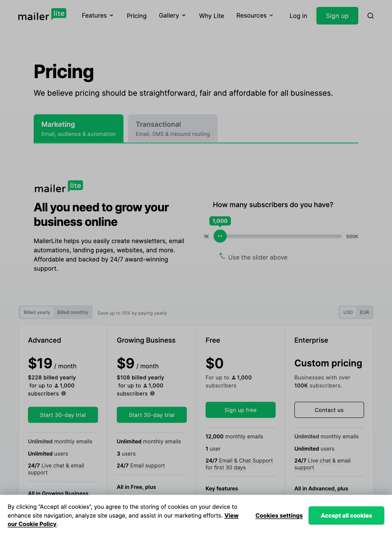Click the info icon under Growing Business subscribers
Screen dimensions: 392x536
(152, 394)
